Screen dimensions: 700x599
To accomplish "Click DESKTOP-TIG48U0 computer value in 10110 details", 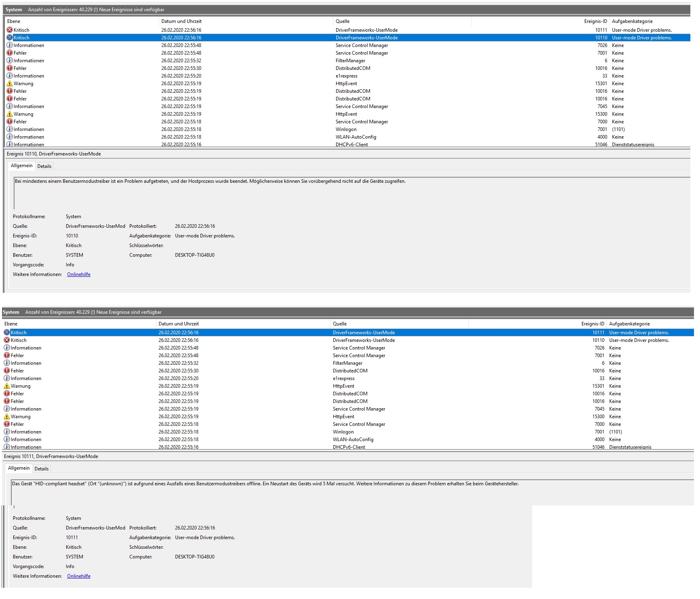I will (x=195, y=255).
